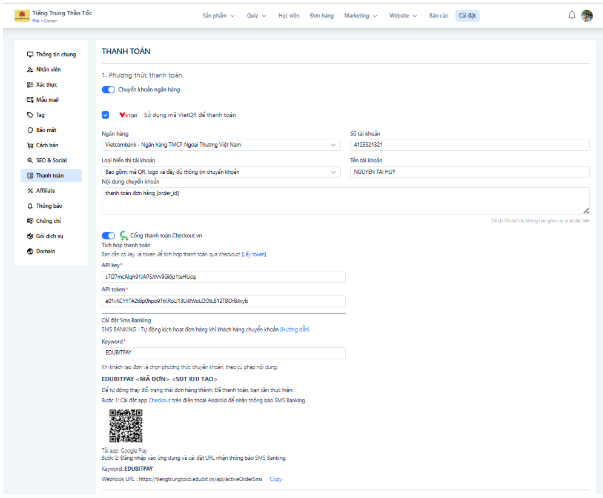Toggle Chuyển khoản ngân hàng switch
The height and width of the screenshot is (498, 603).
[x=109, y=90]
